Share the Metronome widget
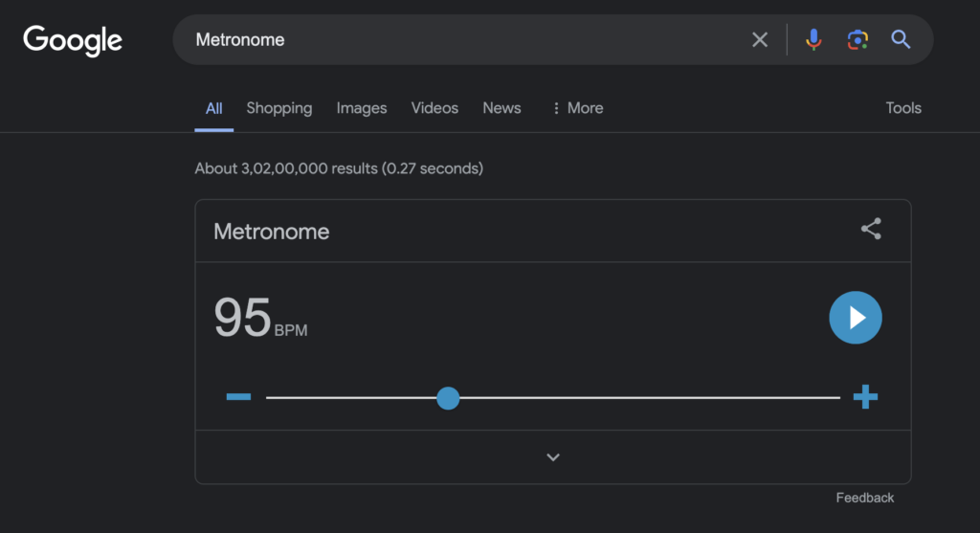The height and width of the screenshot is (533, 980). [x=871, y=229]
